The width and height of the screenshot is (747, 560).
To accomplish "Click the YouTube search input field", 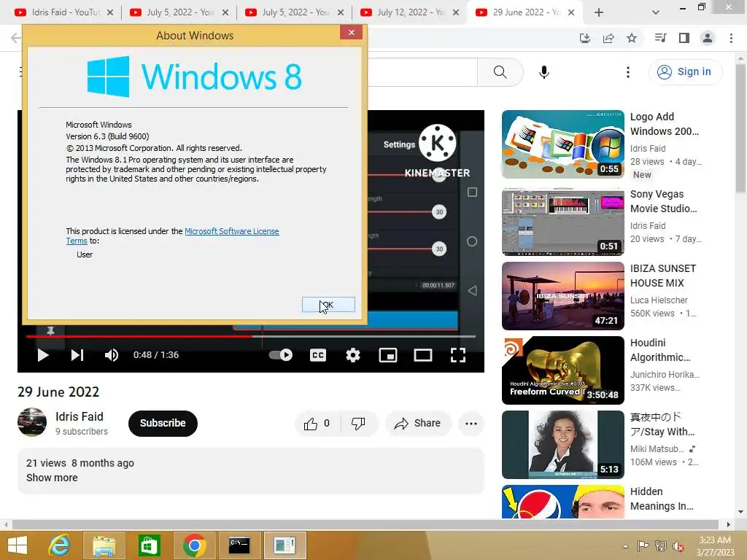I will (x=422, y=72).
